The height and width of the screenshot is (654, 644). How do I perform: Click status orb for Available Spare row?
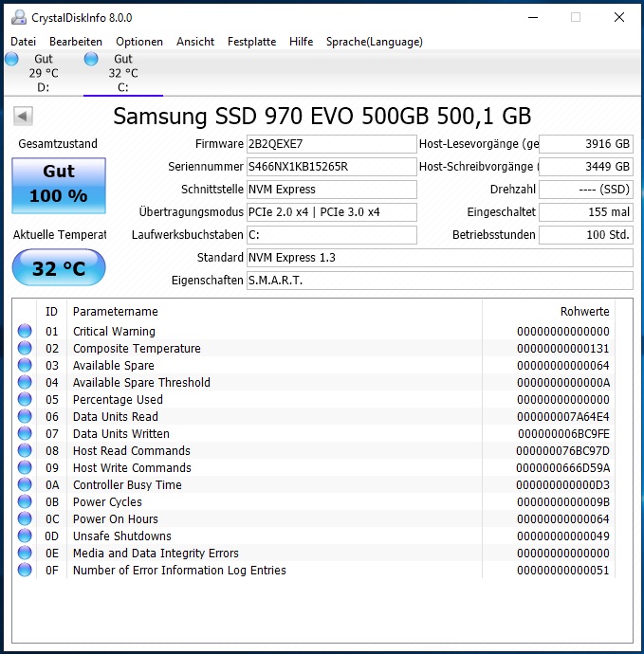click(25, 365)
